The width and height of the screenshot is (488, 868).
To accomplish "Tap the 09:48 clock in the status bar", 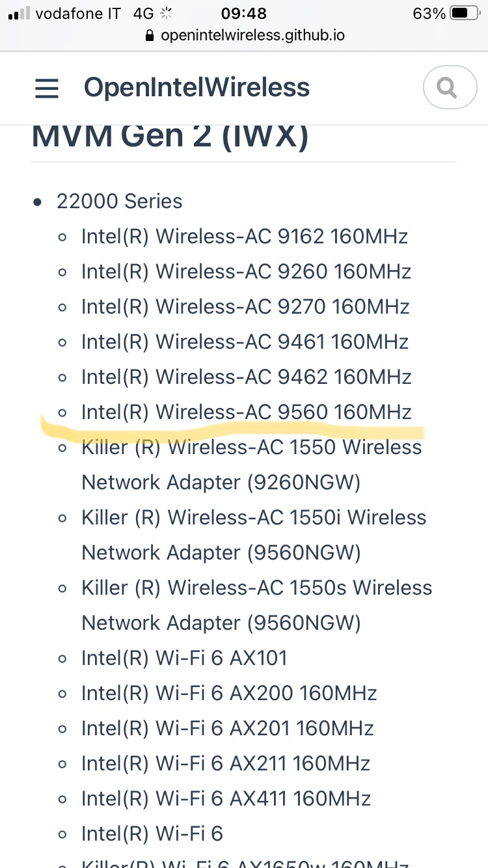I will [243, 13].
